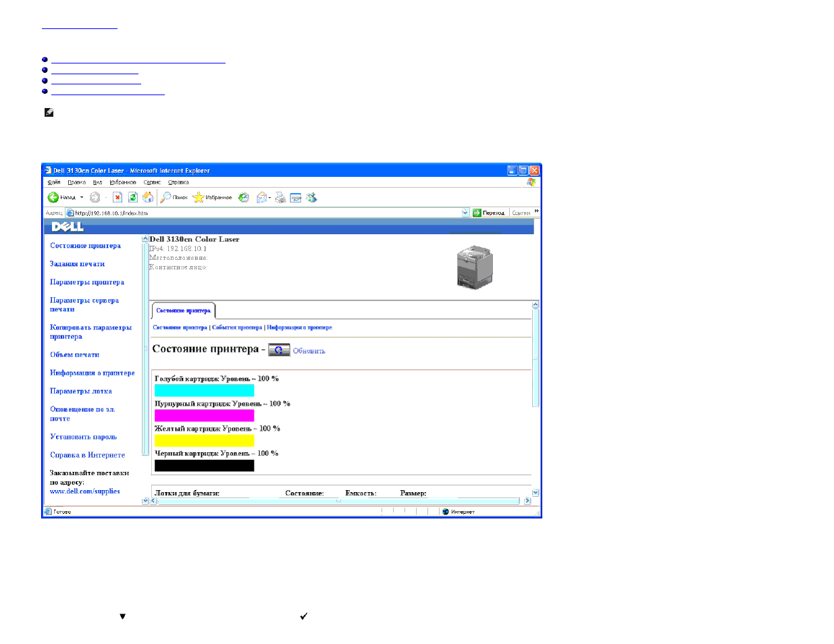Open Состояние принтера in left menu

point(85,246)
